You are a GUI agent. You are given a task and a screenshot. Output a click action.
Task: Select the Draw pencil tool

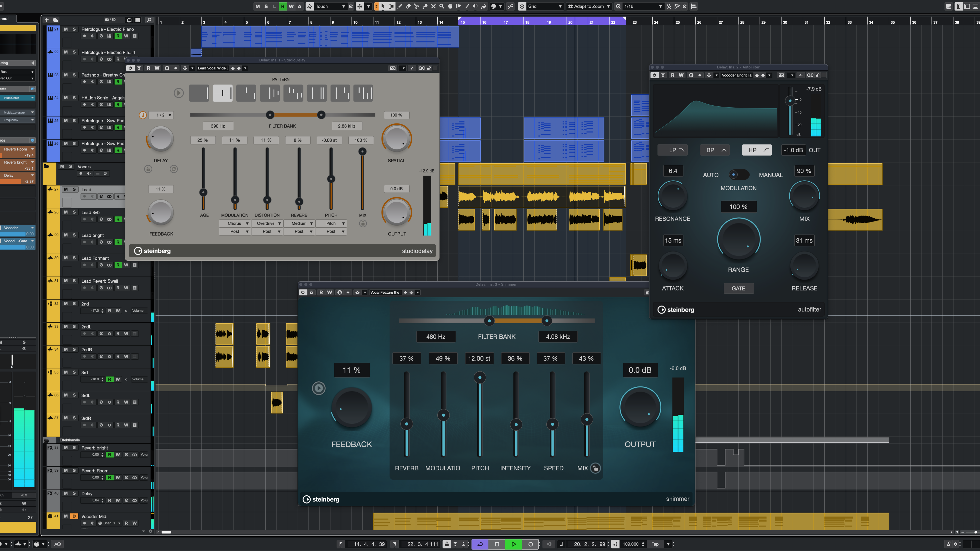(400, 6)
